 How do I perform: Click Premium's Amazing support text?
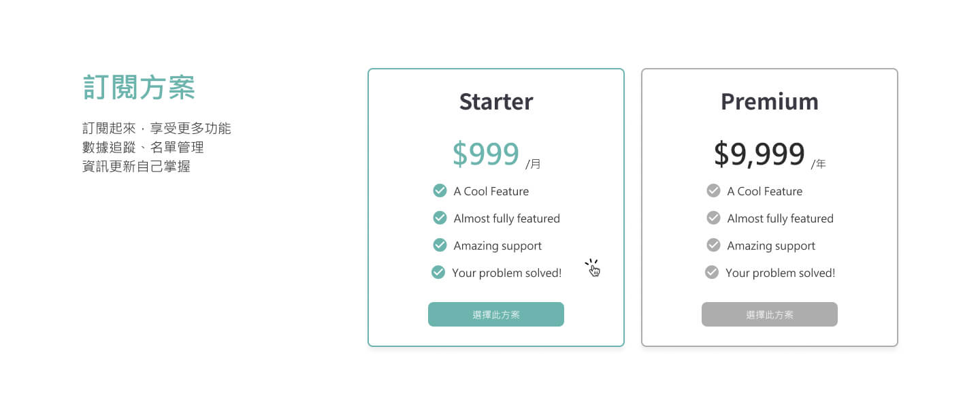(x=771, y=246)
